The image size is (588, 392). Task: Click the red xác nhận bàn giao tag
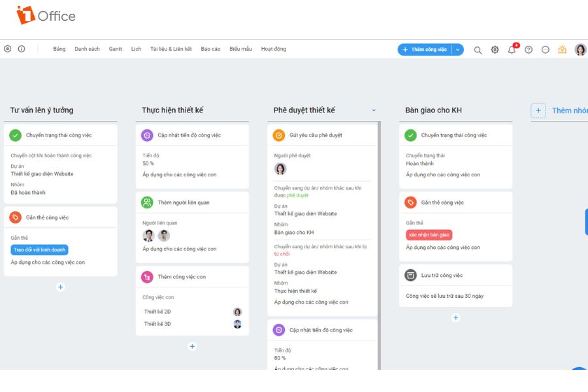click(429, 235)
